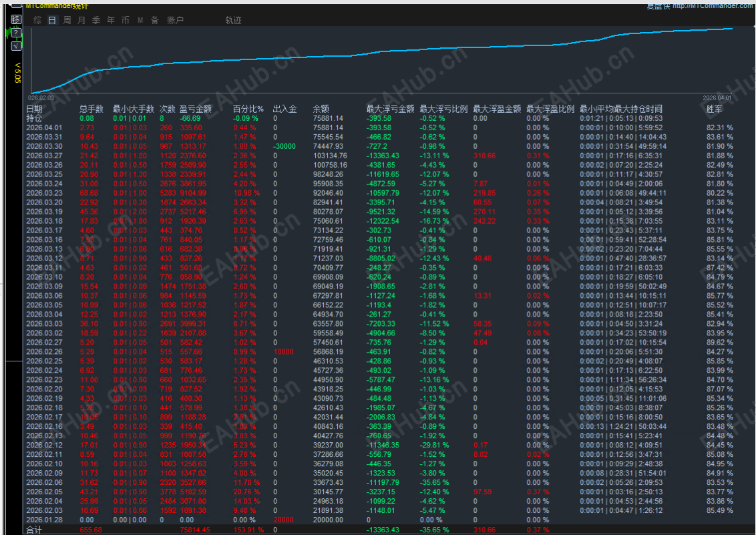The height and width of the screenshot is (535, 756).
Task: Select the date row 2026.02.06
Action: coord(44,482)
